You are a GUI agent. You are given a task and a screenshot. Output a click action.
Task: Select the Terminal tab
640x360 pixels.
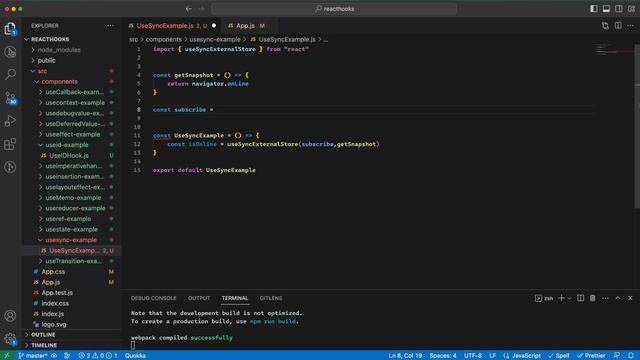point(235,298)
